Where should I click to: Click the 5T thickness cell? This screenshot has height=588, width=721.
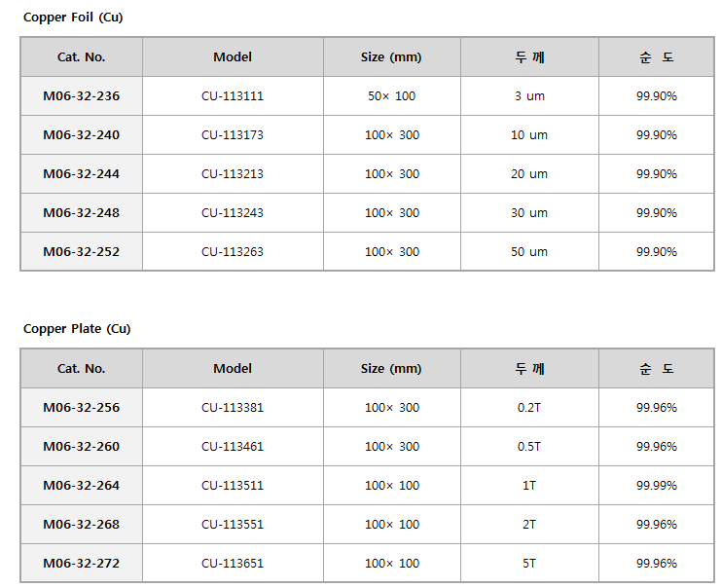click(x=529, y=563)
